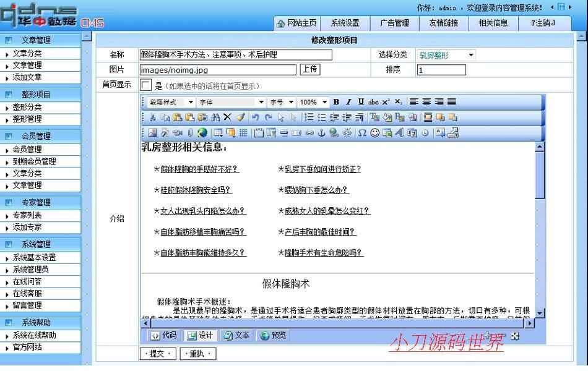The height and width of the screenshot is (392, 588).
Task: Log out via 注销 link
Action: tap(543, 23)
